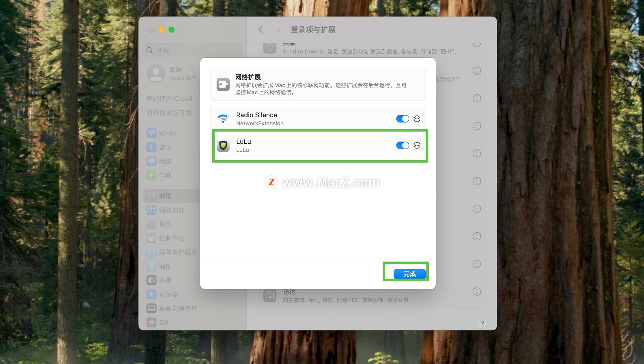
Task: Select 通用 in the settings sidebar
Action: pos(172,196)
